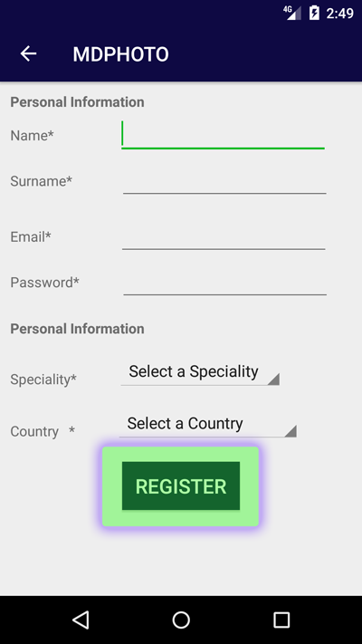Tap the REGISTER button
Viewport: 362px width, 644px height.
[x=181, y=486]
